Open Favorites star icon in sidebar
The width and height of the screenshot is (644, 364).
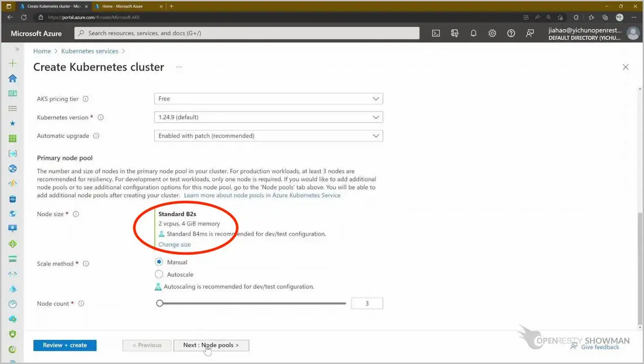coord(13,123)
